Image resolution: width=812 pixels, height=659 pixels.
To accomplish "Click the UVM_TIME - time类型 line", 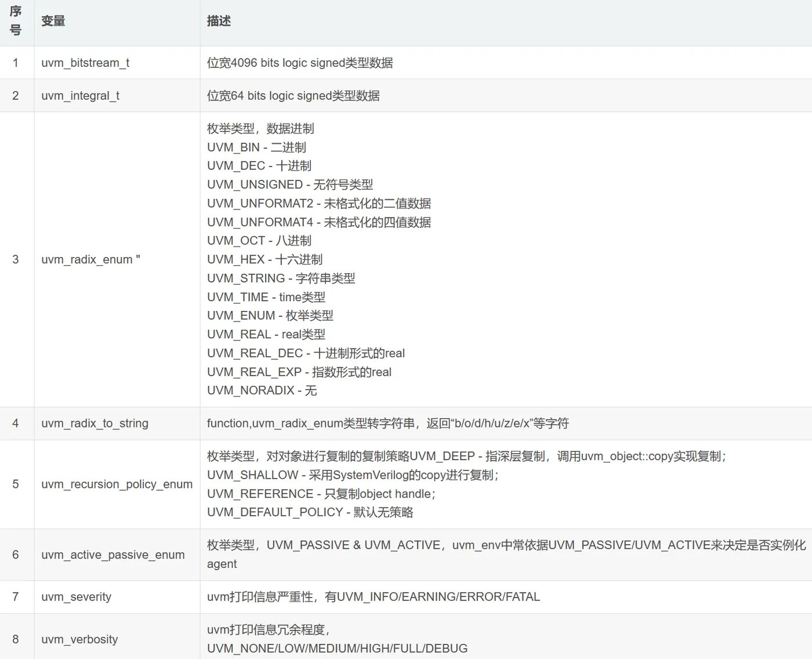I will [x=266, y=297].
